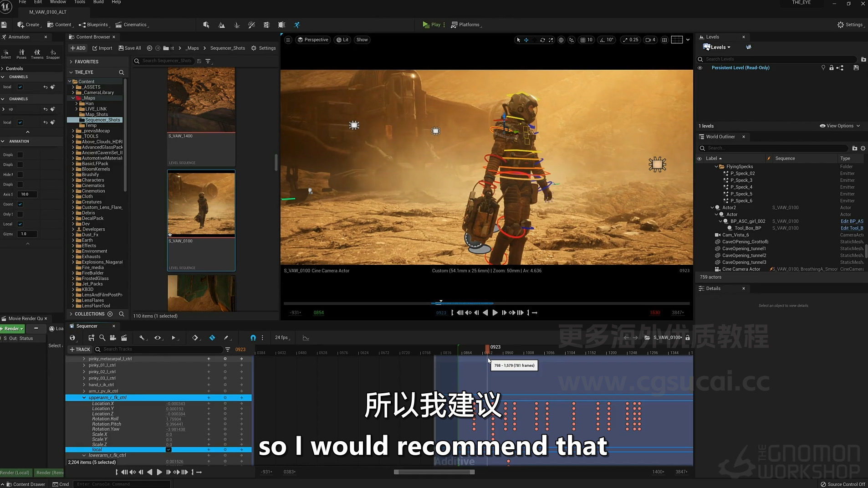Toggle grid snapping with value 10
Screen dimensions: 868x488
(586, 40)
